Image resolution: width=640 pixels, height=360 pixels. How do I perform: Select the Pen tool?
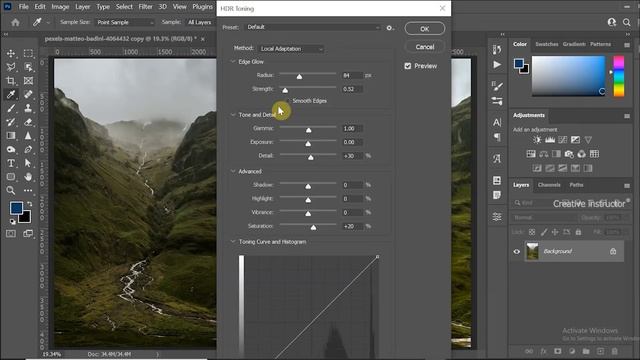[x=28, y=149]
